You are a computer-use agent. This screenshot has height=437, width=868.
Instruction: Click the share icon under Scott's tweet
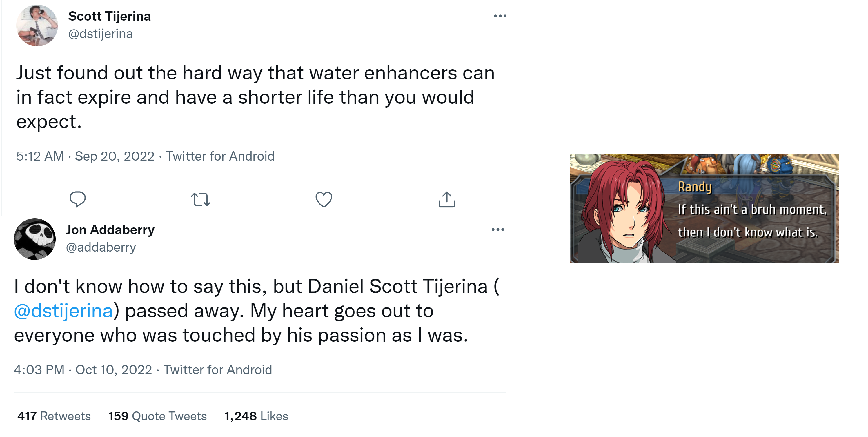pos(447,199)
